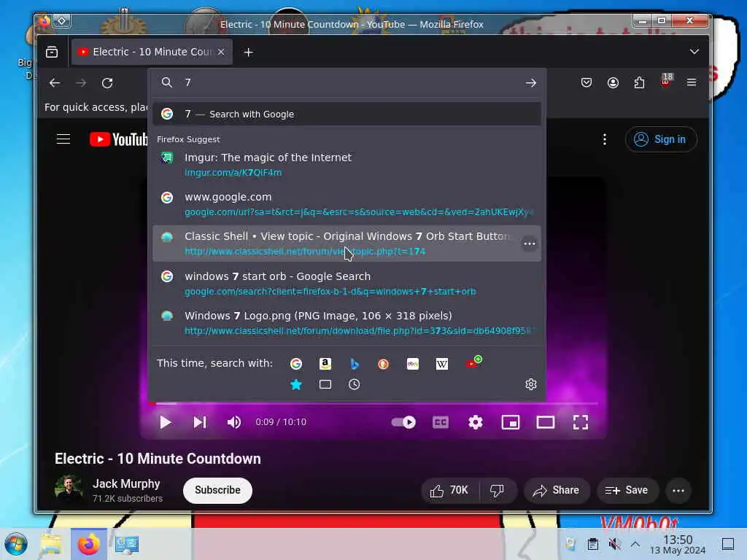Reload the page with refresh button
747x560 pixels.
(107, 83)
